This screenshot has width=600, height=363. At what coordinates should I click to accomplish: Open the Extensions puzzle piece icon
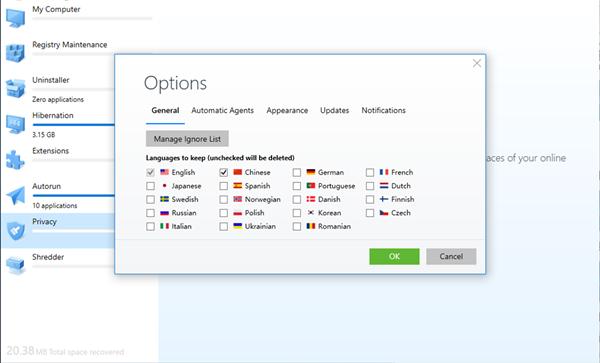(x=15, y=159)
